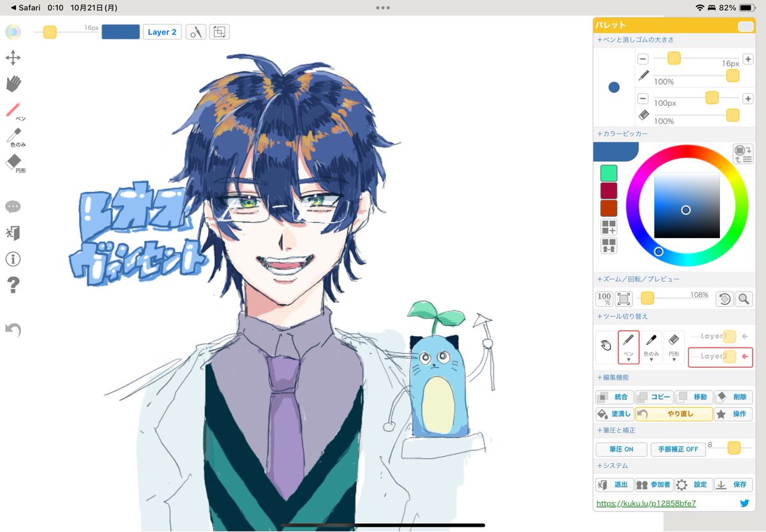Image resolution: width=766 pixels, height=532 pixels.
Task: Click the selection transform icon in top toolbar
Action: [219, 32]
